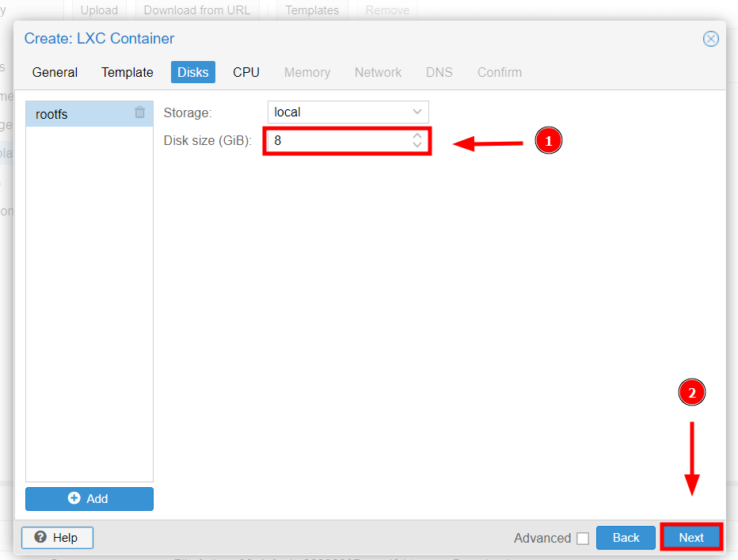738x560 pixels.
Task: Expand the Storage dropdown
Action: pos(417,112)
